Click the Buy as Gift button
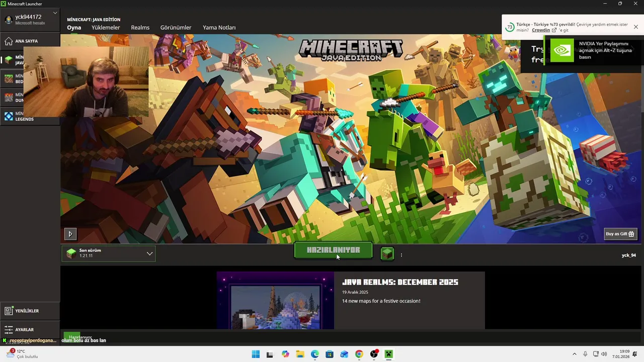Screen dimensions: 644x362 [620, 234]
